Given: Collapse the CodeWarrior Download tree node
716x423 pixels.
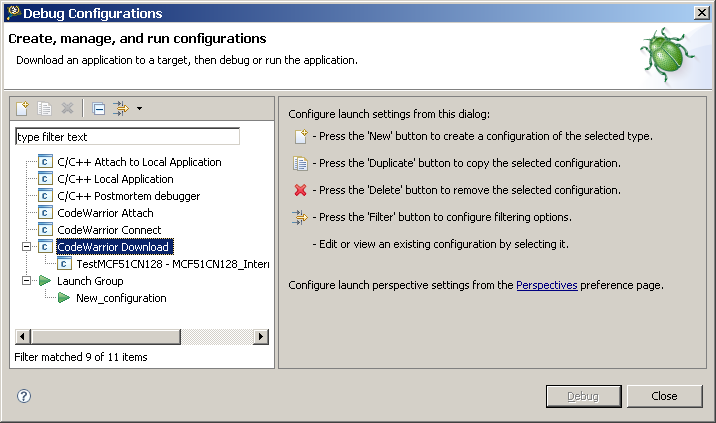Looking at the screenshot, I should coord(26,247).
